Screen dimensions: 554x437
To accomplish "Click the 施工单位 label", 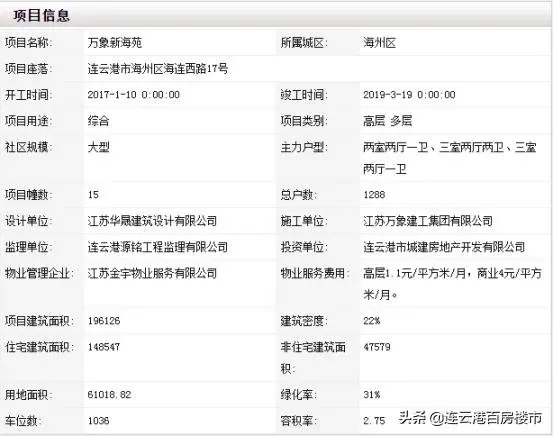I will click(304, 221).
